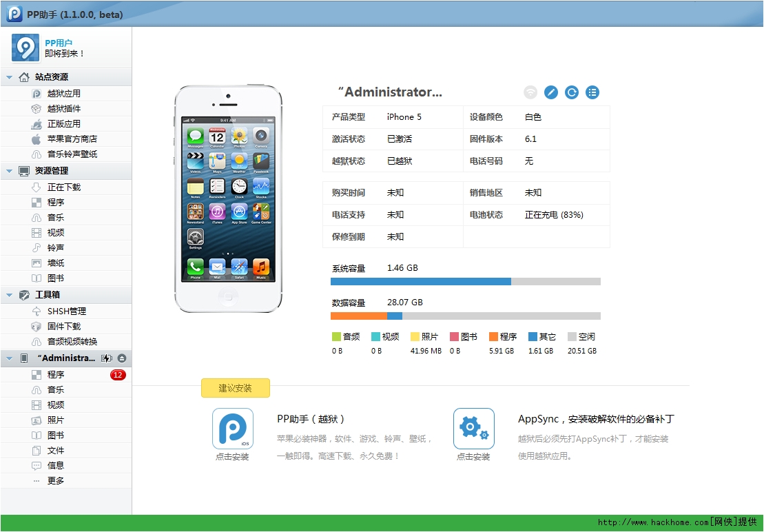This screenshot has height=532, width=764.
Task: Open 程序 under 资源管理
Action: click(x=65, y=202)
